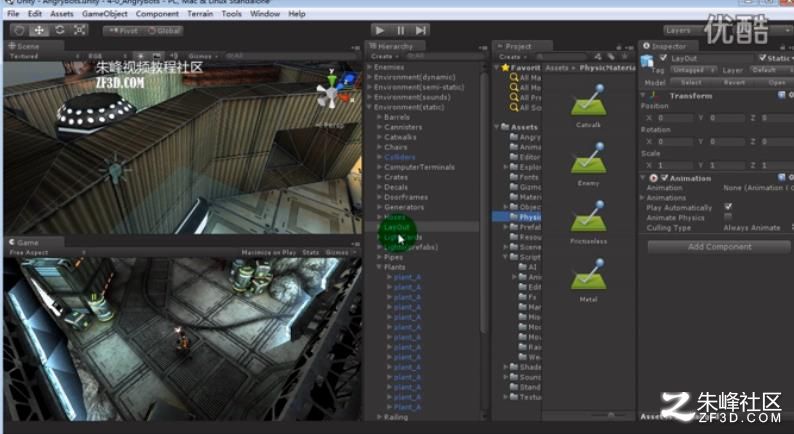This screenshot has width=794, height=434.
Task: Adjust Project panel icon size slider
Action: [x=611, y=415]
